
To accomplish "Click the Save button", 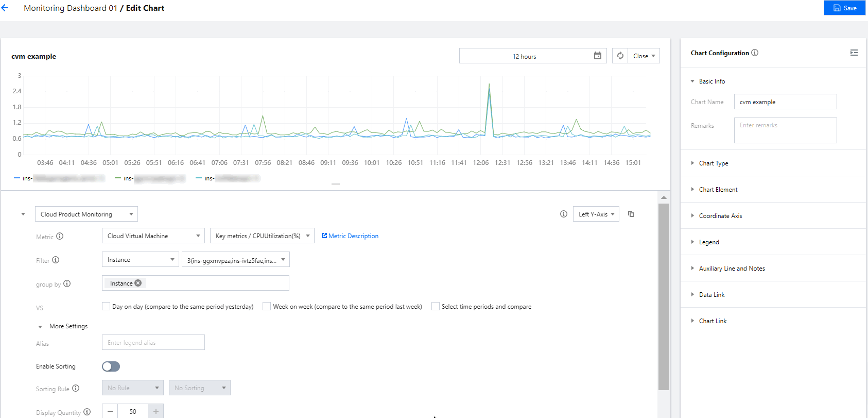I will [x=844, y=8].
